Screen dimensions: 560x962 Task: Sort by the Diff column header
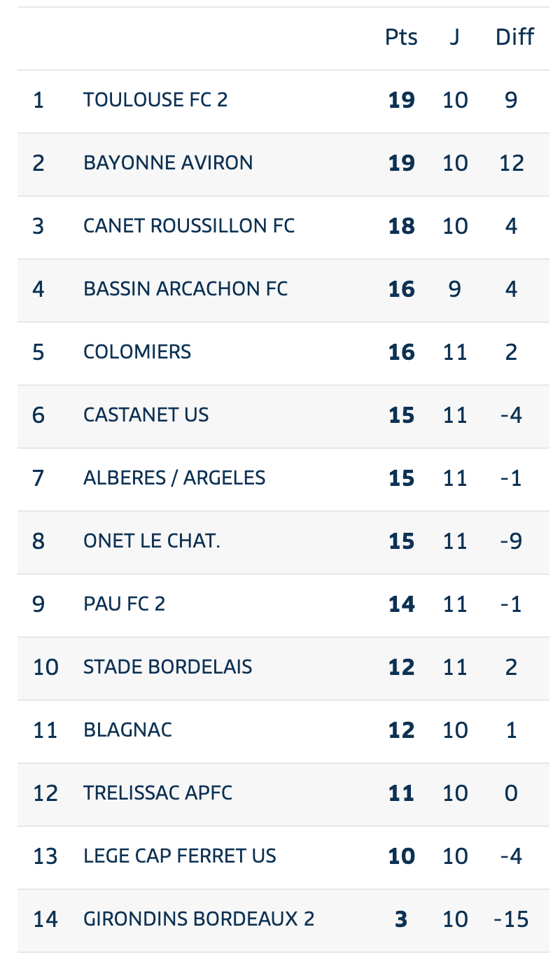514,37
